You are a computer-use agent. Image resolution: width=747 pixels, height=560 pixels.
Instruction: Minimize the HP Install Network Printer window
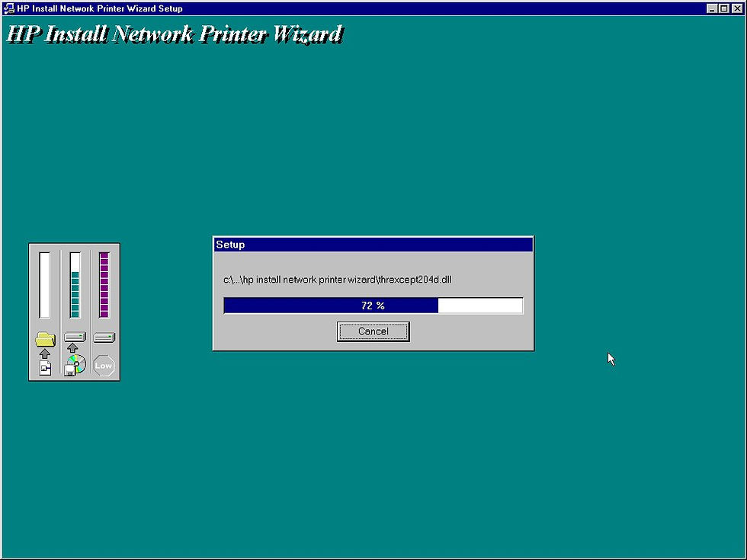tap(712, 8)
